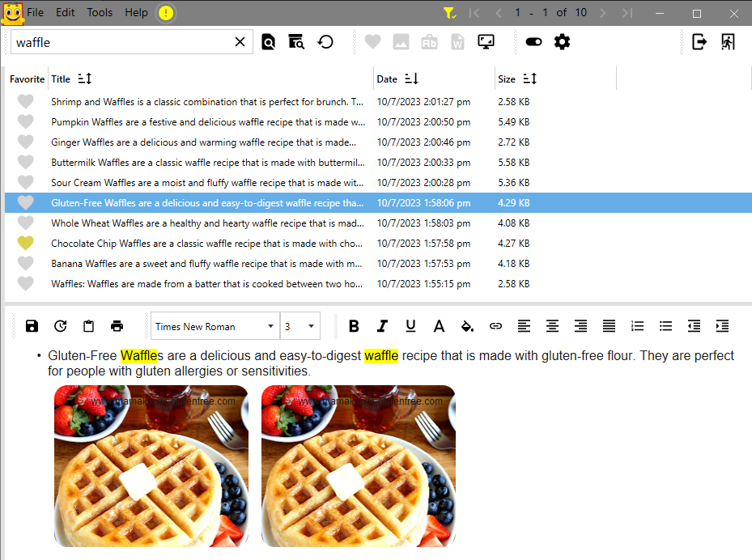Click the clipboard paste icon

pos(89,326)
